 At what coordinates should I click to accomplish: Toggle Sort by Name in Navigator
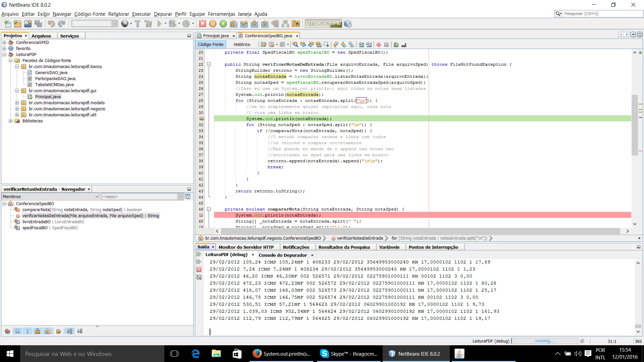click(69, 331)
